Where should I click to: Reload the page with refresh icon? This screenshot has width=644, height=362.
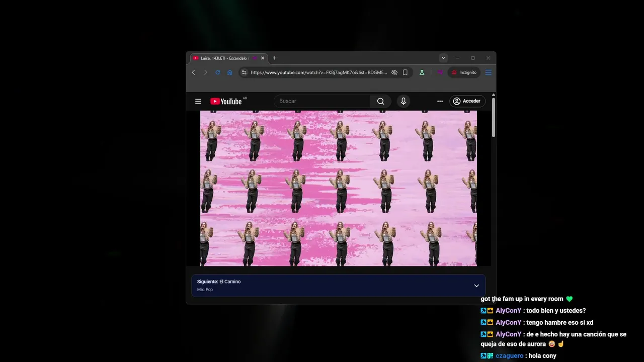click(x=217, y=72)
